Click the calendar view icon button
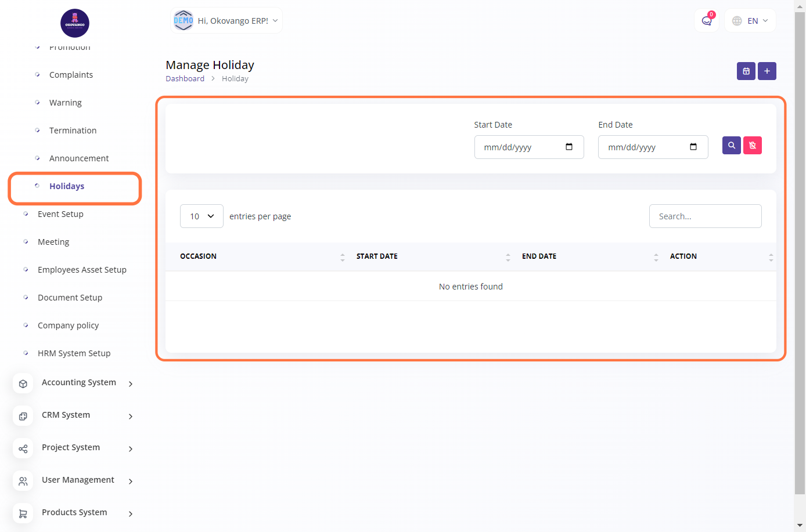 click(746, 71)
